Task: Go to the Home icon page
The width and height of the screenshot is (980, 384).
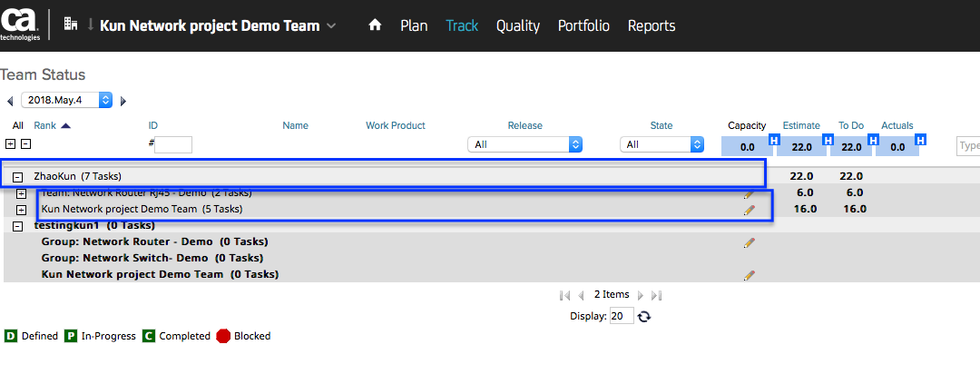Action: (375, 25)
